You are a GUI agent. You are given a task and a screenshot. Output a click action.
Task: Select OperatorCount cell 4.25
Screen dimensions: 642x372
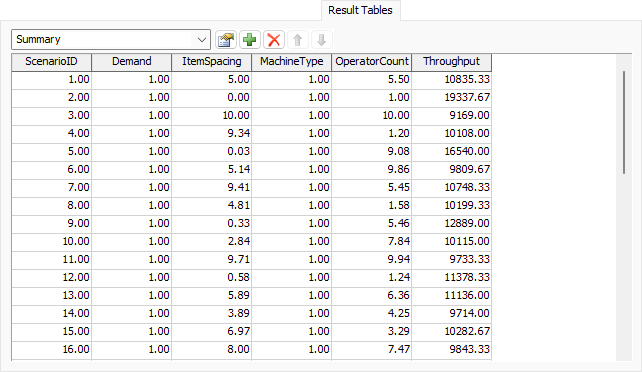(372, 313)
